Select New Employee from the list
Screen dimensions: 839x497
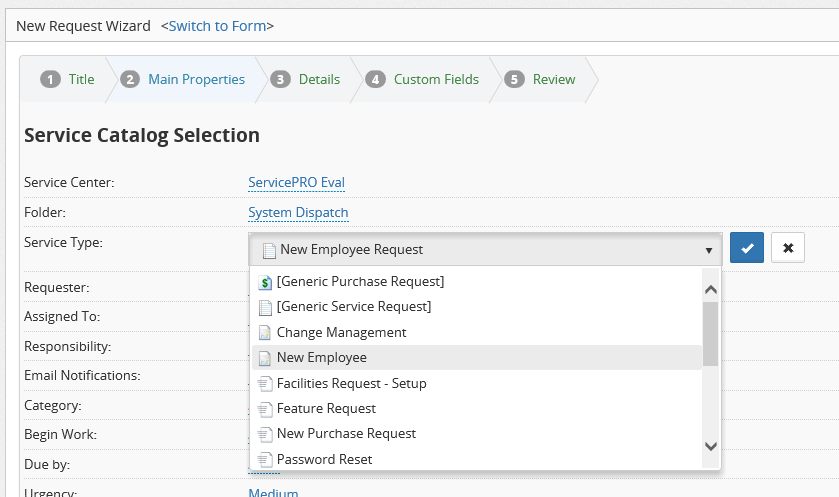point(321,357)
